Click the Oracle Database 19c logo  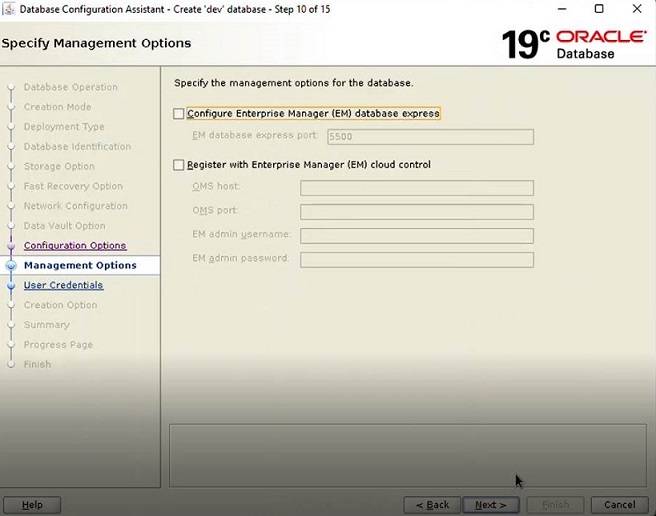pos(574,44)
